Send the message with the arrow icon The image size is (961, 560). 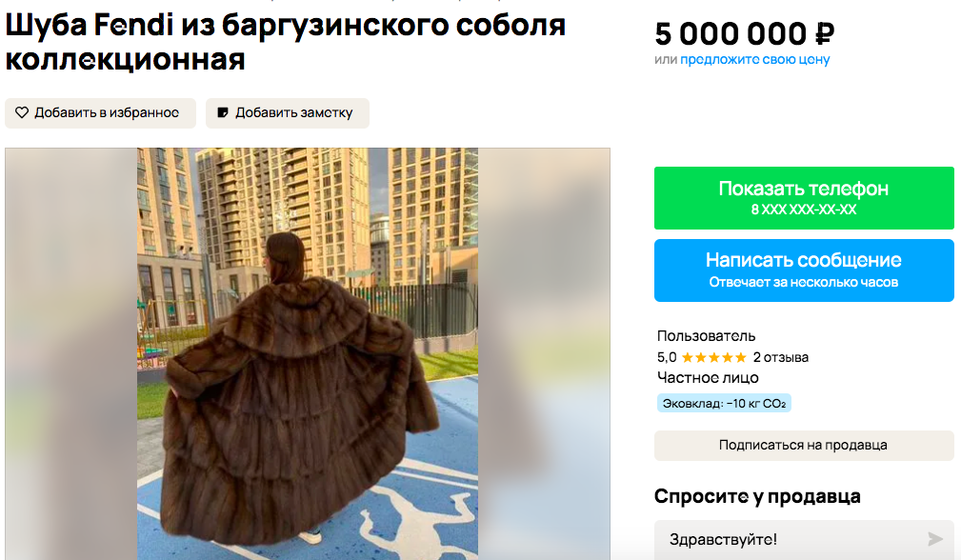pos(934,539)
